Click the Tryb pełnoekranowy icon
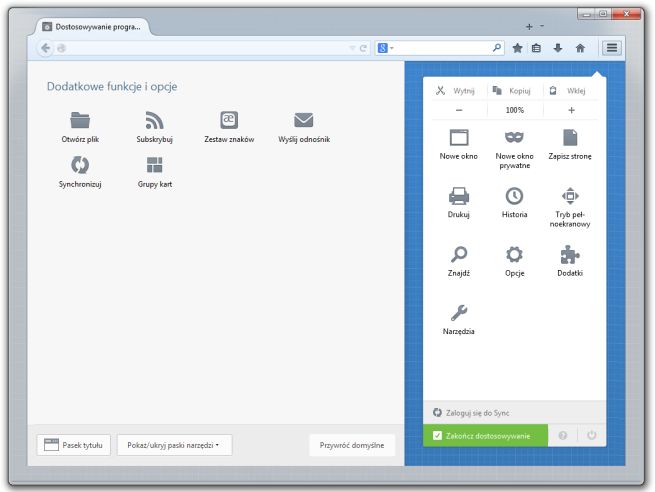Screen dimensions: 655x492 570,196
